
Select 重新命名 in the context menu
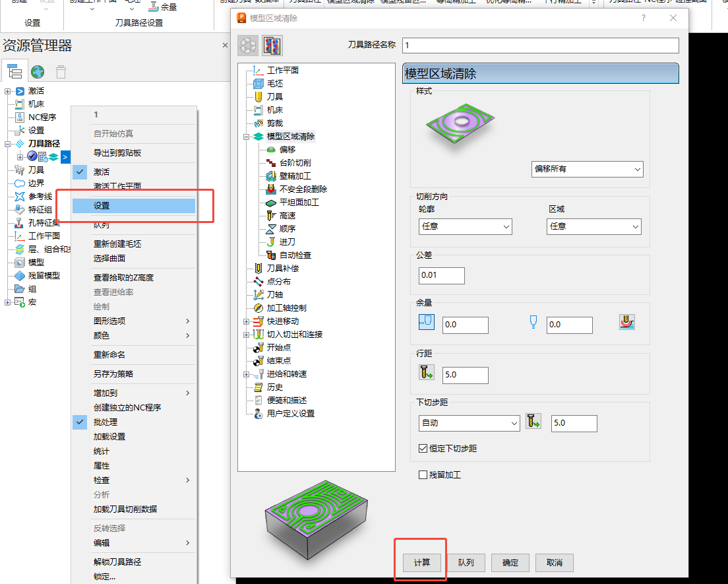point(109,355)
